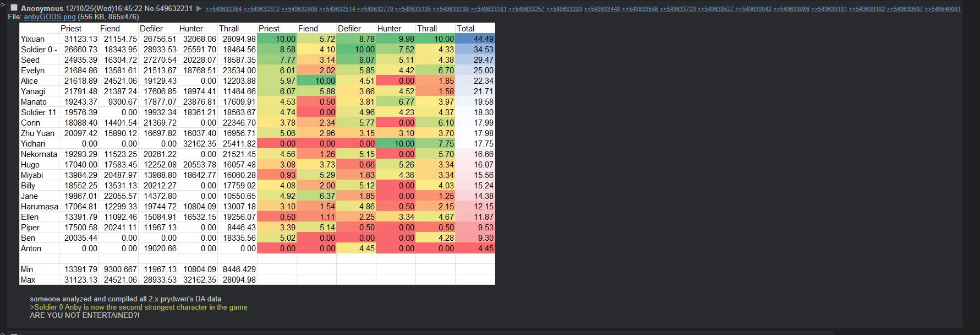Screen dimensions: 980x335
Task: Open the anbyGODS.png file link
Action: [50, 17]
